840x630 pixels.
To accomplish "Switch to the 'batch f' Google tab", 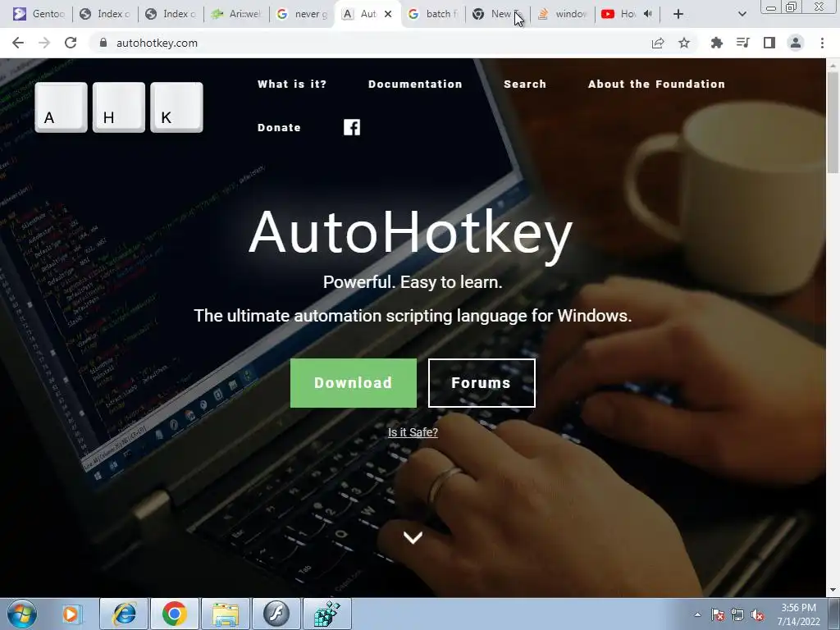I will 433,14.
